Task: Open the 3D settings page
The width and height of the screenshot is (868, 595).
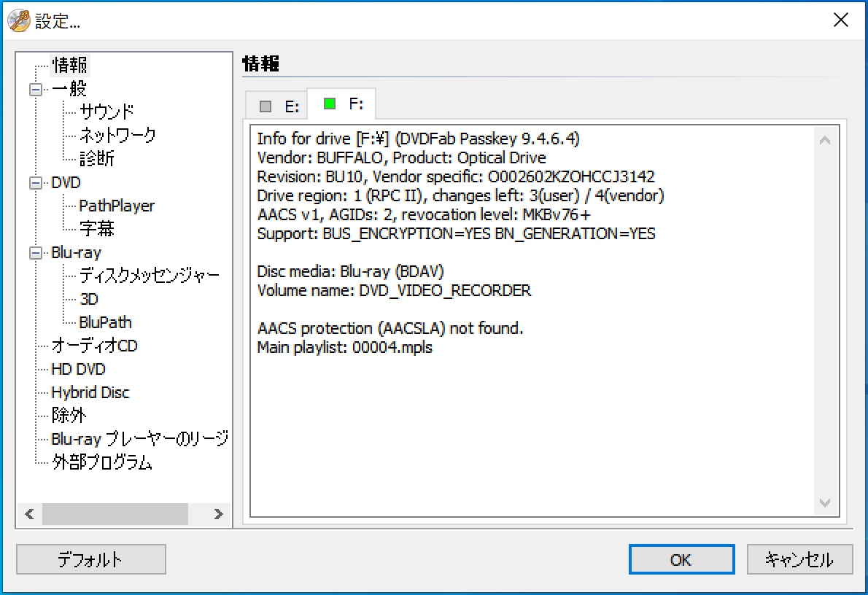Action: click(88, 300)
